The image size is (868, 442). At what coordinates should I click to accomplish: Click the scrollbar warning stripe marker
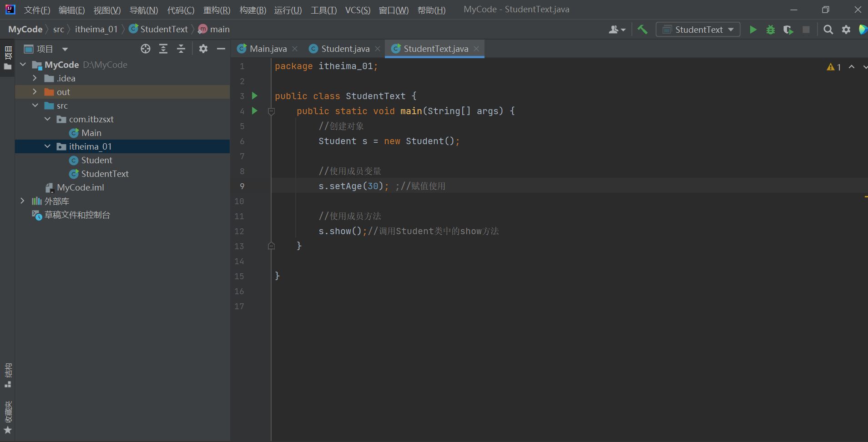click(x=866, y=196)
